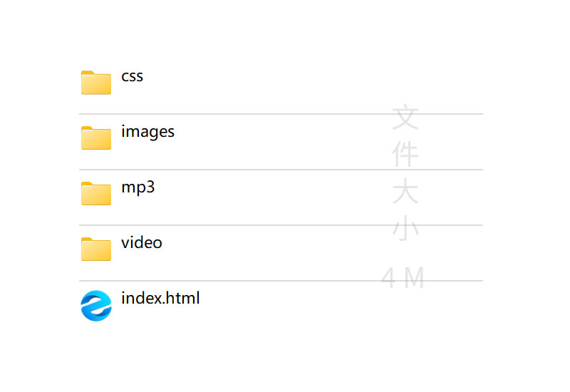Open the index.html file name link
The image size is (570, 392).
(x=160, y=298)
